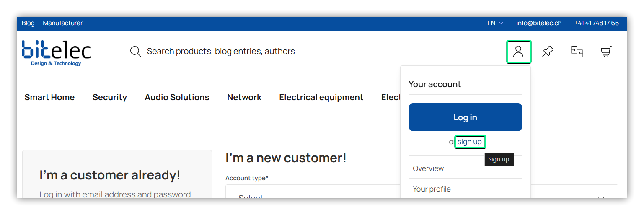Screen dimensions: 644x215
Task: Click the bitelec logo
Action: pos(56,53)
